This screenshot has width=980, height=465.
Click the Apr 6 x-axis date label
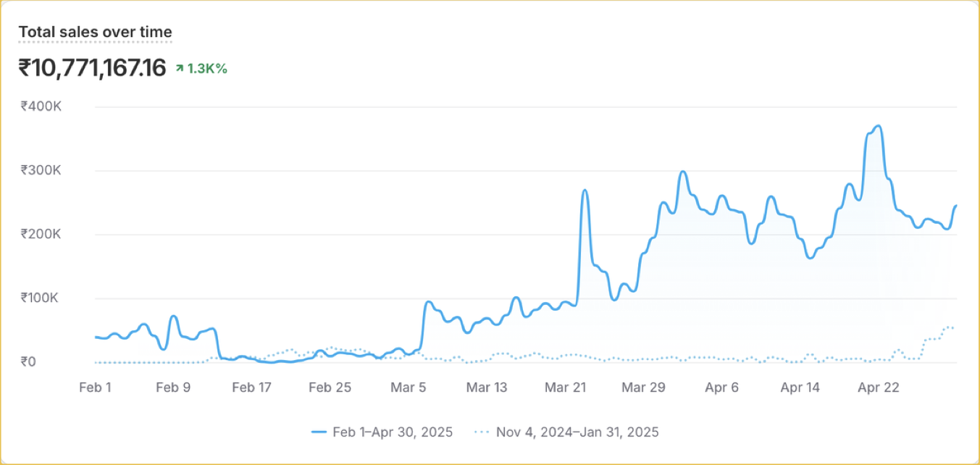pyautogui.click(x=722, y=387)
